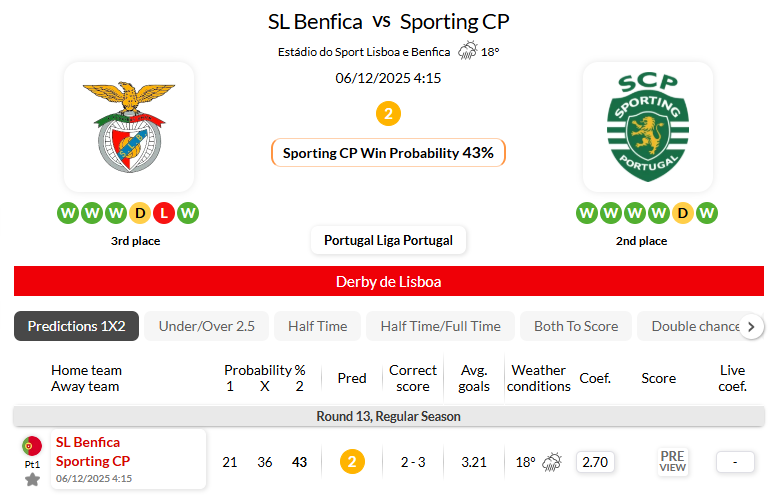Open the Half Time tab
Viewport: 774px width, 501px height.
pyautogui.click(x=317, y=326)
